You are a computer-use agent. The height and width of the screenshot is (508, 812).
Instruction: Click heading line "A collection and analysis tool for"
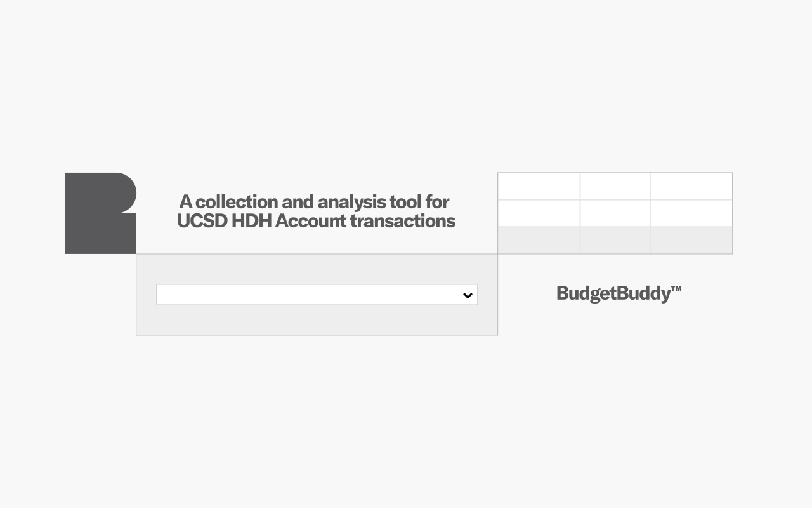tap(314, 202)
